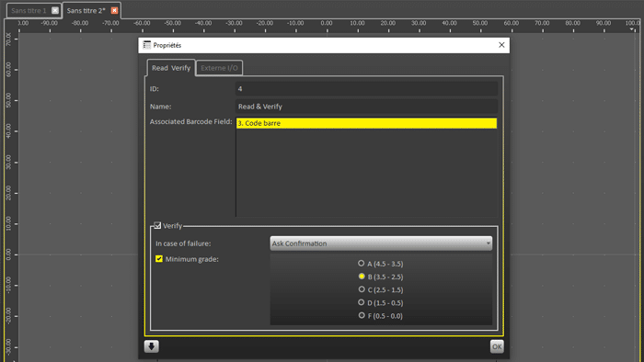The image size is (644, 362).
Task: Select grade C (2.5 - 1.5)
Action: (x=361, y=289)
